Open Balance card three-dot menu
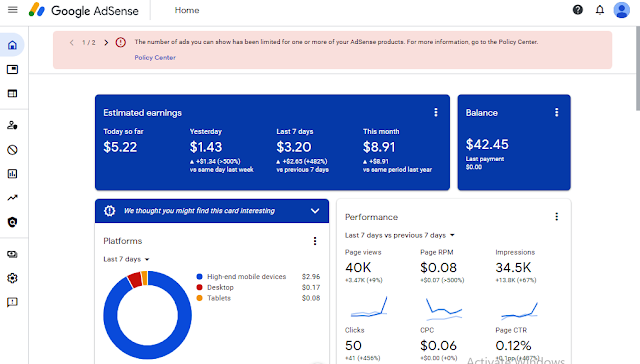The width and height of the screenshot is (640, 364). pos(556,112)
